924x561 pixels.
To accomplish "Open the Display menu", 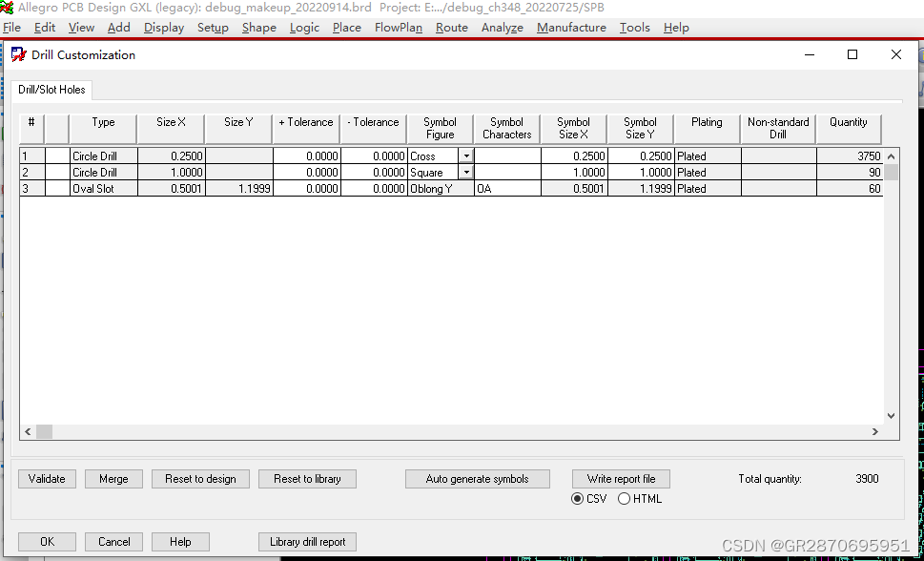I will 164,28.
